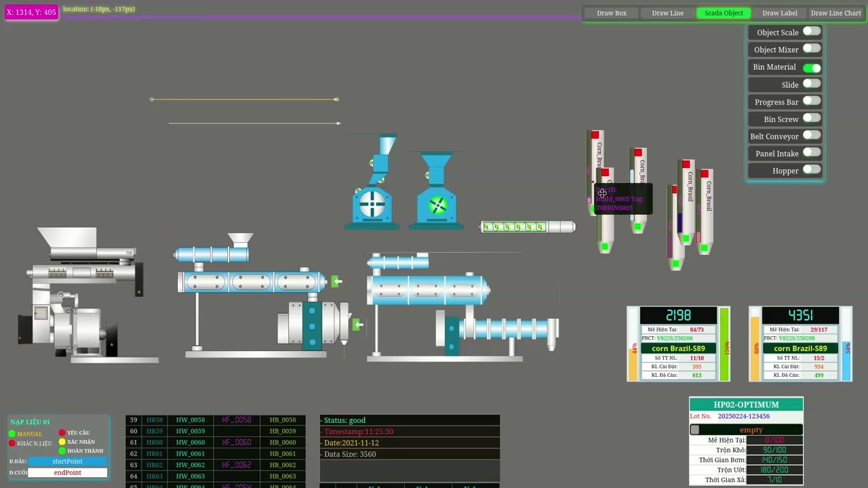Click KL Đã Cân value 499
Image resolution: width=868 pixels, height=488 pixels.
click(x=819, y=375)
